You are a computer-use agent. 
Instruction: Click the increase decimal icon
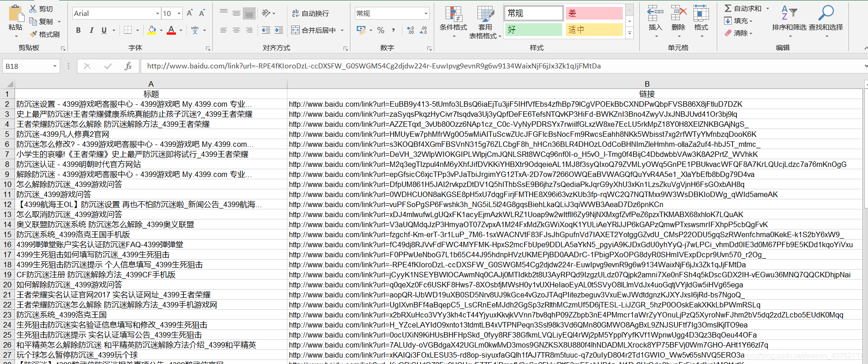(x=411, y=30)
